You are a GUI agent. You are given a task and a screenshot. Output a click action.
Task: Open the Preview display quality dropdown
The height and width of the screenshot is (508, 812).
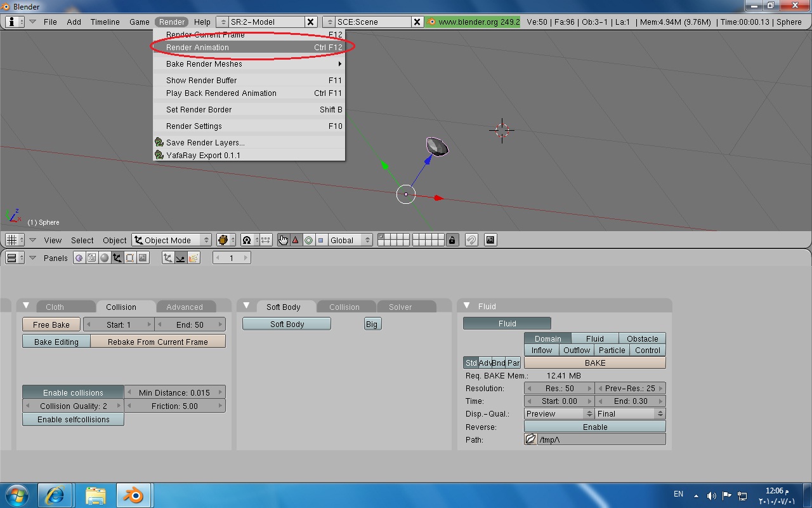[x=560, y=413]
